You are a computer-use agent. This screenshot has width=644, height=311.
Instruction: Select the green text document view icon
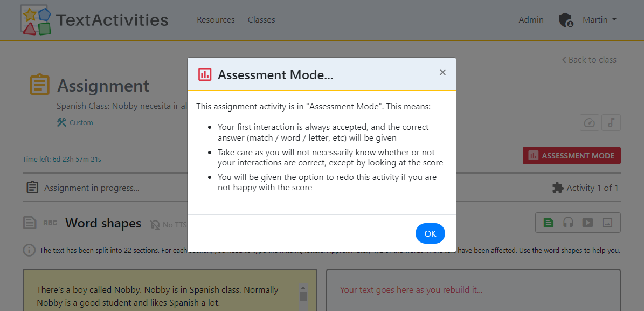point(548,223)
